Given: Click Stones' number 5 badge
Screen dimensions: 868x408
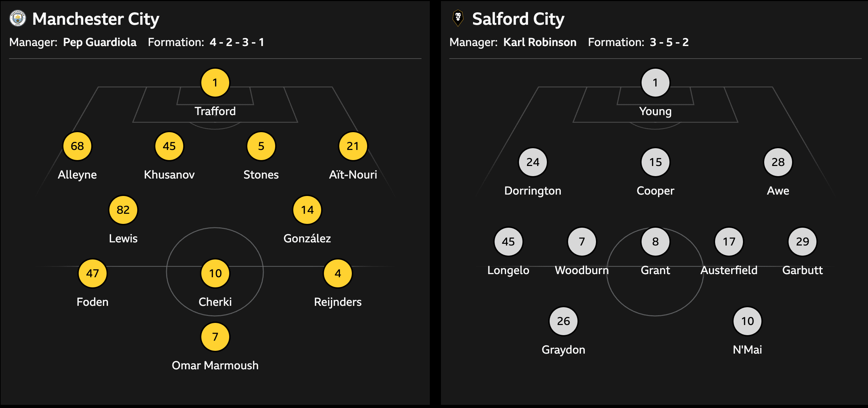Looking at the screenshot, I should point(261,146).
